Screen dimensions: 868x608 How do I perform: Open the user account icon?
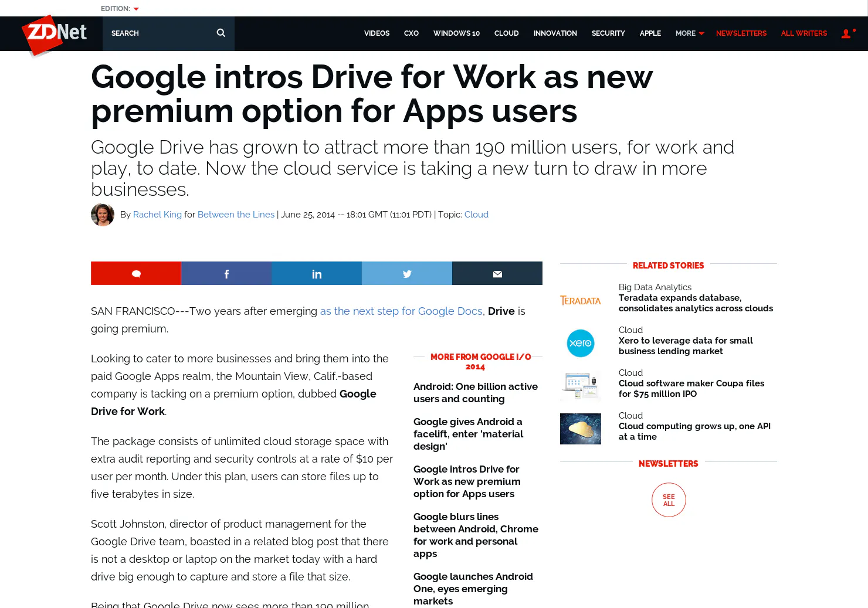click(847, 33)
